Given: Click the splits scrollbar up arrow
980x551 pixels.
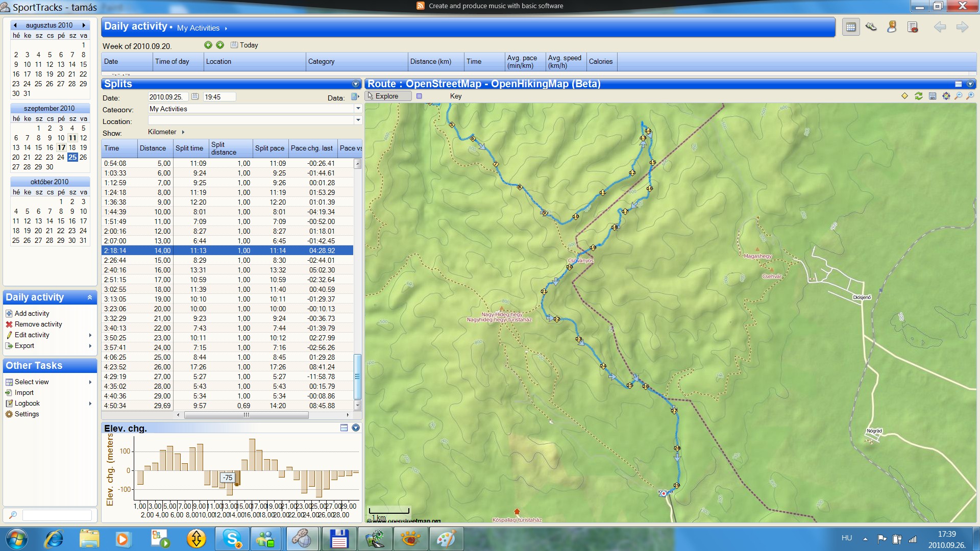Looking at the screenshot, I should tap(357, 164).
